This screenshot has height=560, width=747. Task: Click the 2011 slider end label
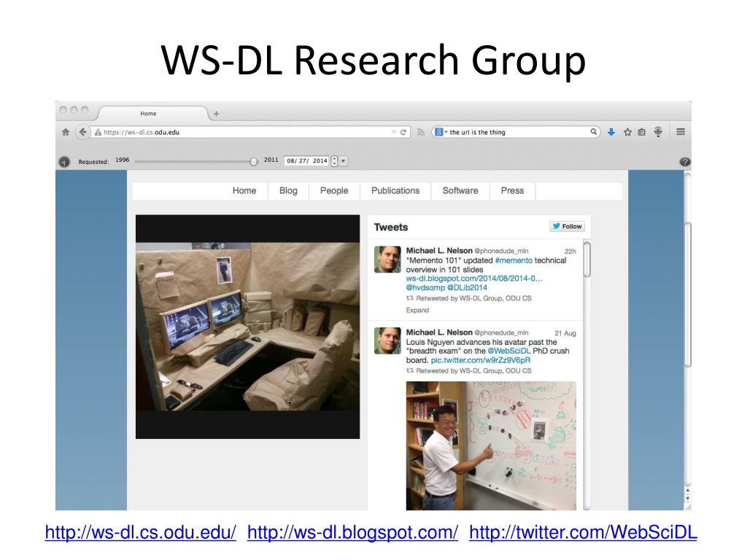[x=271, y=160]
